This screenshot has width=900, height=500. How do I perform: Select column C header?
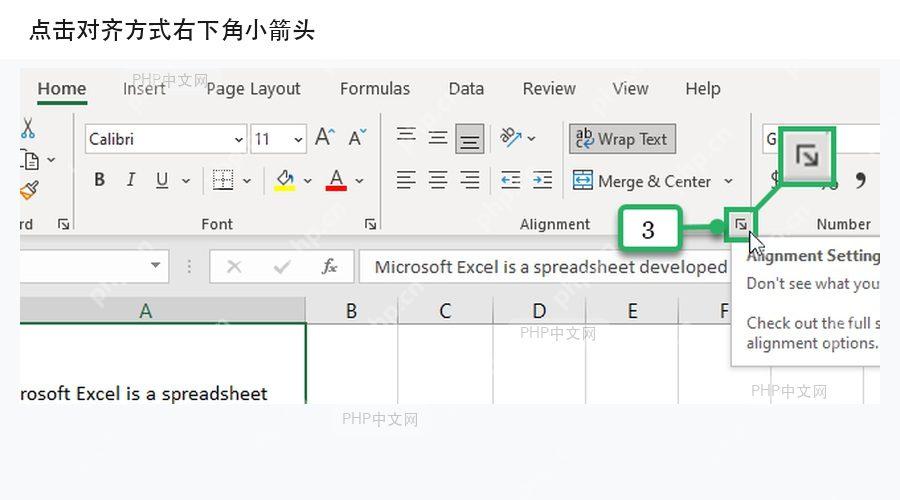[x=445, y=311]
